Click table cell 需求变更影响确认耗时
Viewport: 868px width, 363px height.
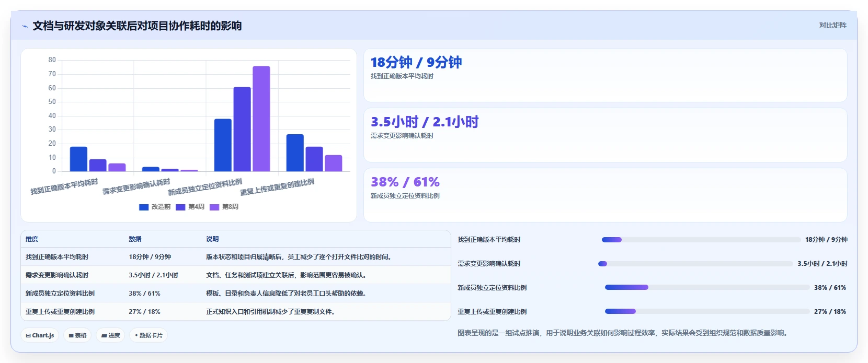coord(57,275)
